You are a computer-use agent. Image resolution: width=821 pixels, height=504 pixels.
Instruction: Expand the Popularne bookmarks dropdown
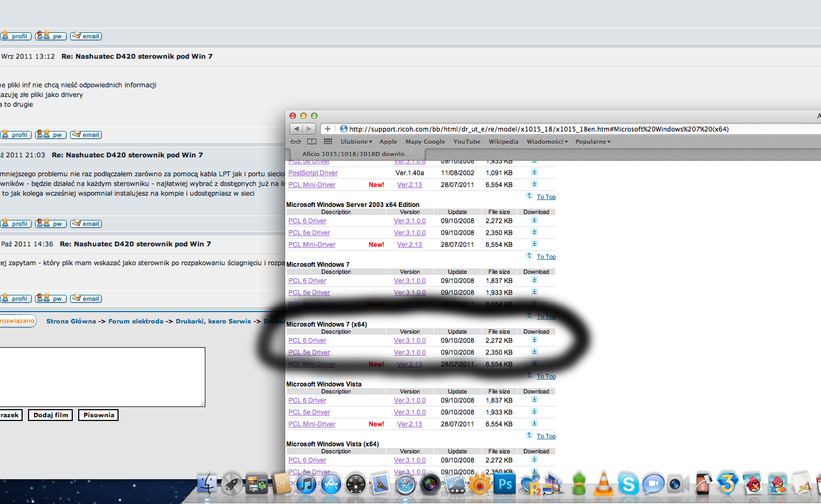pyautogui.click(x=593, y=142)
